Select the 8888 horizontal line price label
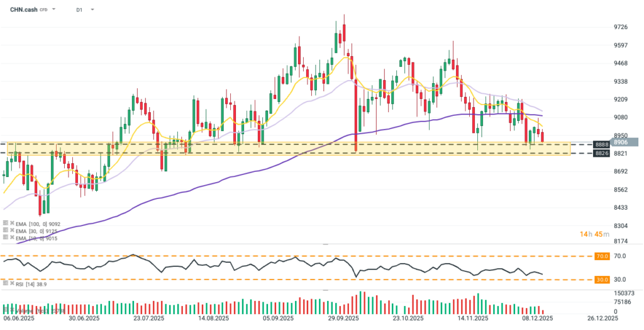 click(x=602, y=144)
